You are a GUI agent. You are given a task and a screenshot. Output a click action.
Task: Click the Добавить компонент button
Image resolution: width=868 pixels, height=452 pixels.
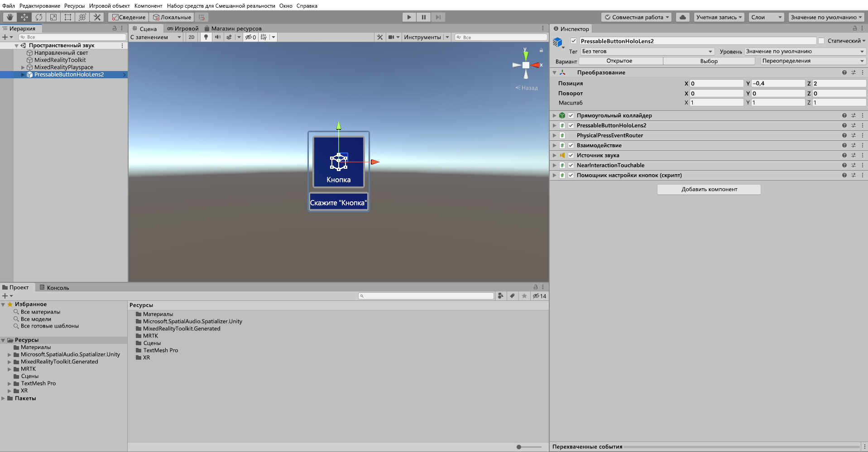tap(709, 189)
